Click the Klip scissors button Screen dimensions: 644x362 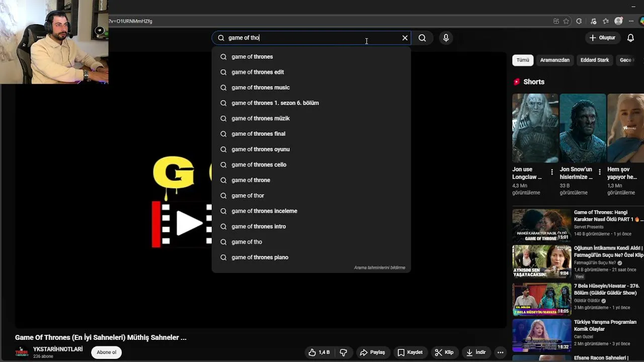tap(444, 352)
